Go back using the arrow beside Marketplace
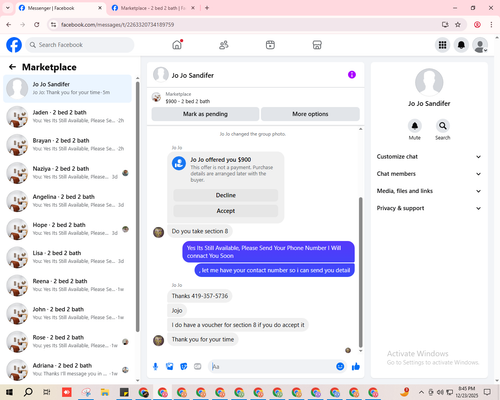The height and width of the screenshot is (400, 500). [x=12, y=67]
